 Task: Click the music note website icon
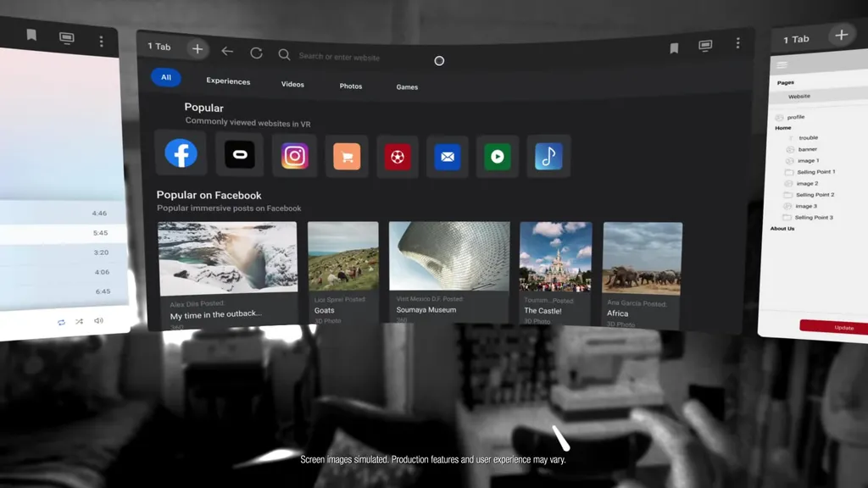pos(548,156)
